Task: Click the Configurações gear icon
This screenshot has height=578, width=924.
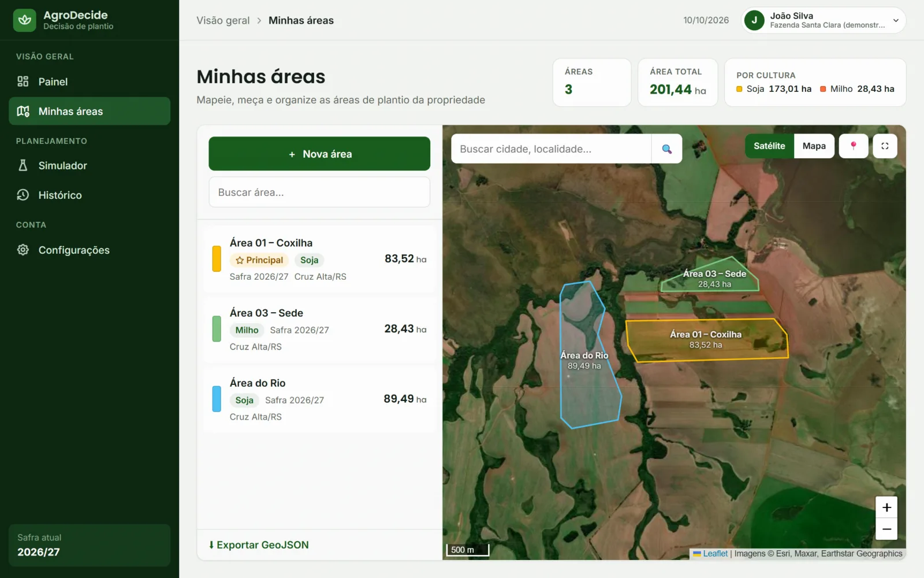Action: 23,250
